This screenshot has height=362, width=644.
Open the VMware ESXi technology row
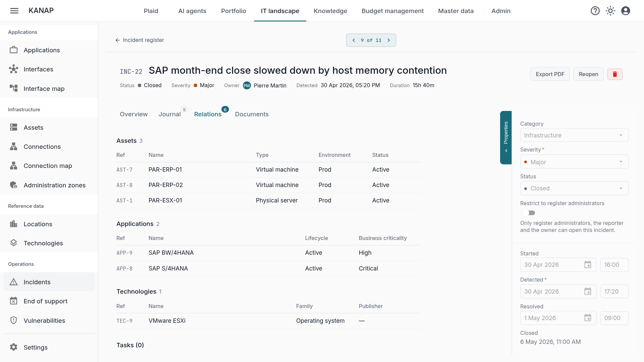[269, 321]
